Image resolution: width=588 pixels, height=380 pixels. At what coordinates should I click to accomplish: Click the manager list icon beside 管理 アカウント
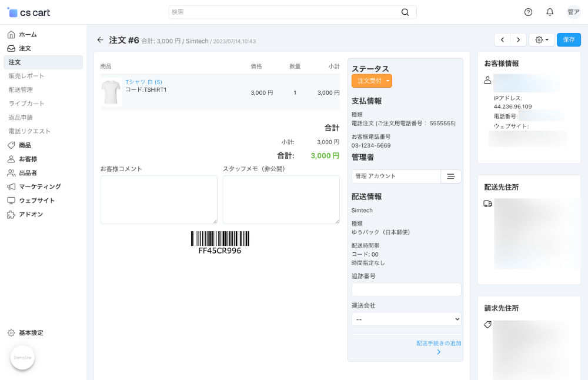pos(451,176)
